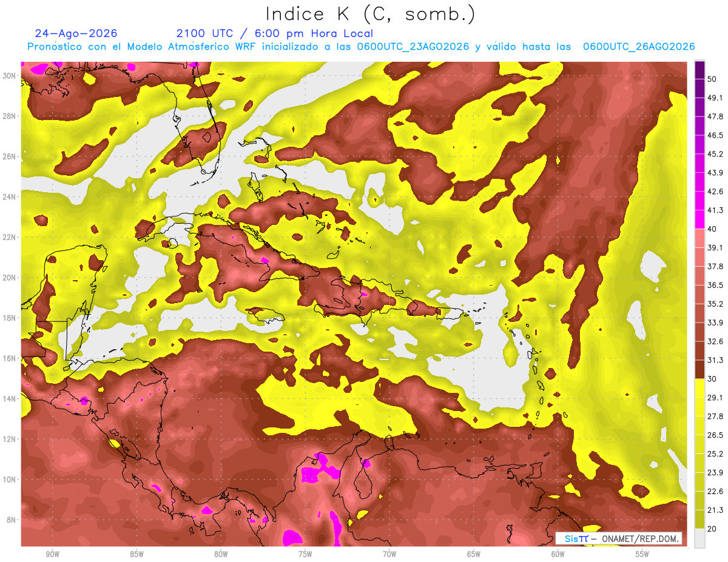The image size is (728, 562).
Task: Click the '18N' latitude label
Action: coord(9,318)
